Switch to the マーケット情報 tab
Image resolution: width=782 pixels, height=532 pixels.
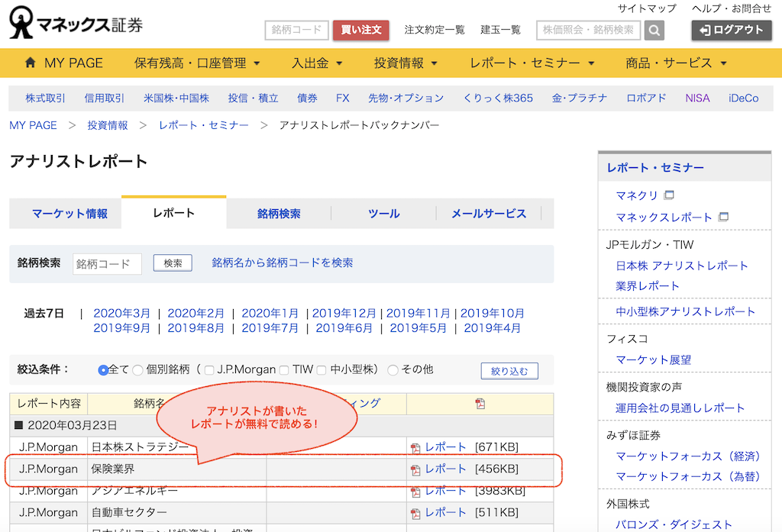(x=69, y=214)
